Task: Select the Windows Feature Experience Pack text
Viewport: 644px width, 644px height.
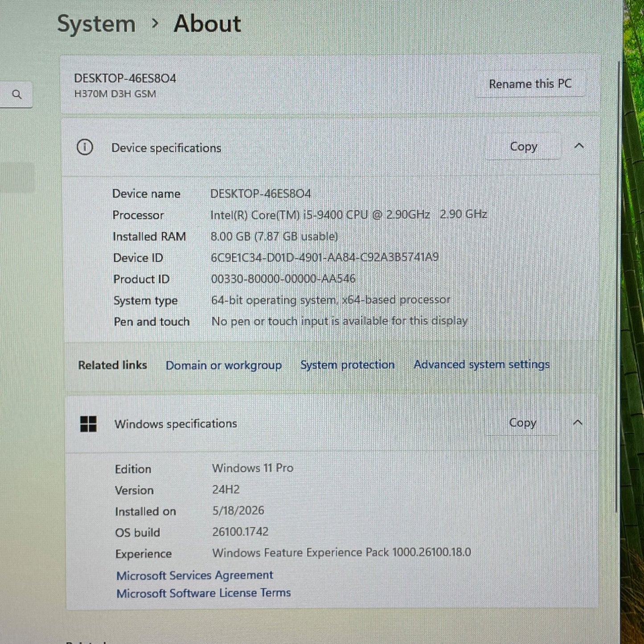Action: (341, 553)
